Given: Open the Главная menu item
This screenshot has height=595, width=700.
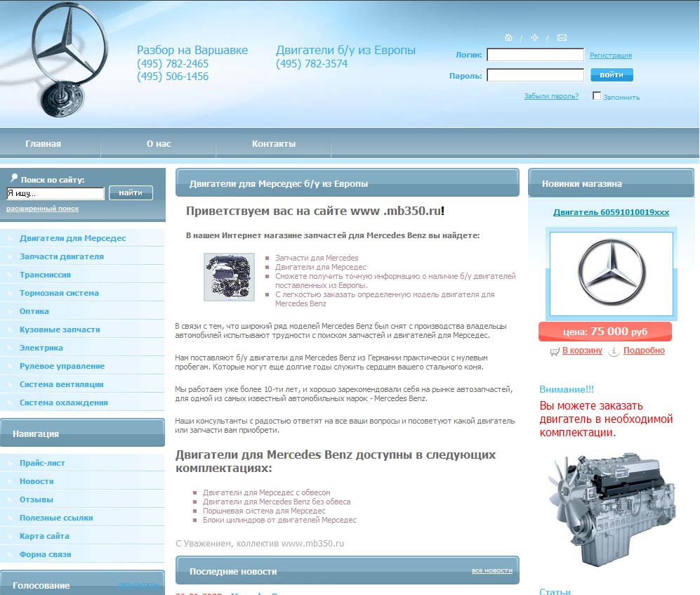Looking at the screenshot, I should [x=44, y=143].
